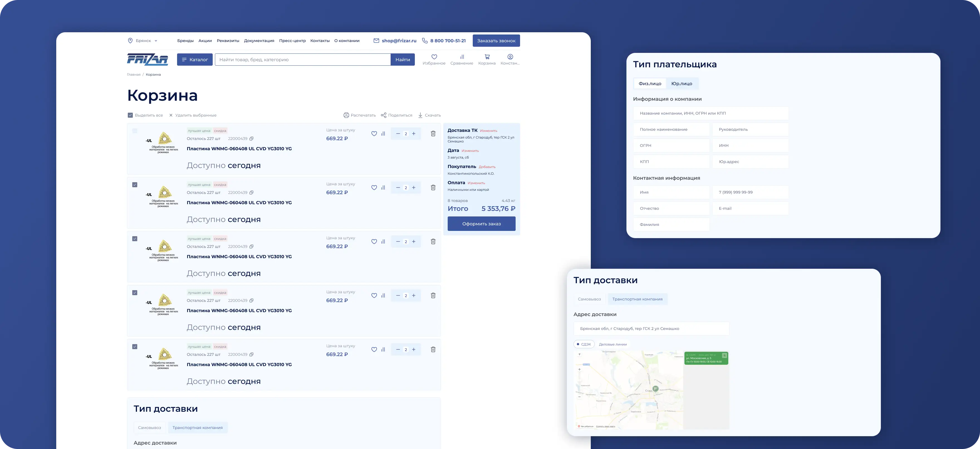Copy article number 22000439 of first item
This screenshot has width=980, height=449.
[x=251, y=139]
